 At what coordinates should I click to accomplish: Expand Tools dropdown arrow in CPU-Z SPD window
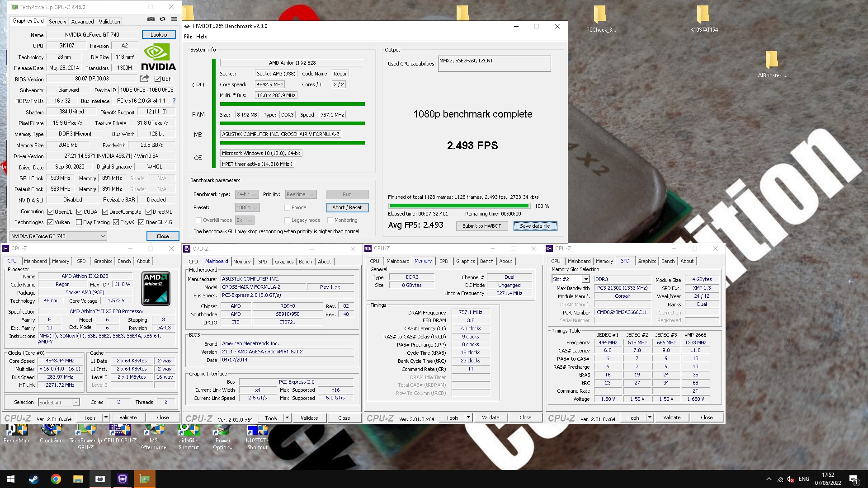650,418
